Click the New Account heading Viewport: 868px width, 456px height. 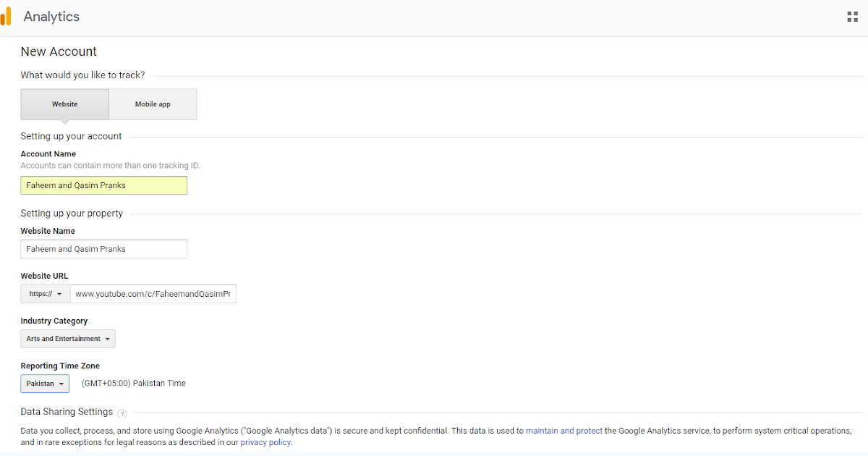coord(59,52)
